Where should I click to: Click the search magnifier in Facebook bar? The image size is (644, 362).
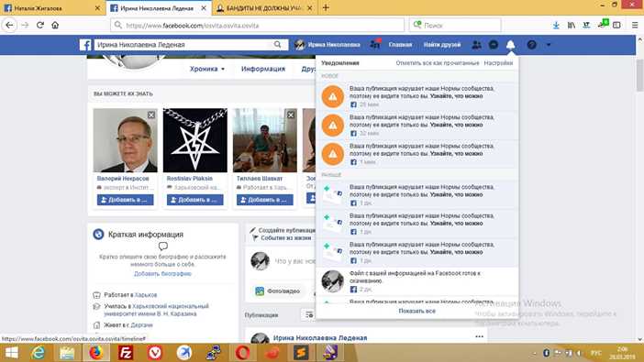(278, 44)
